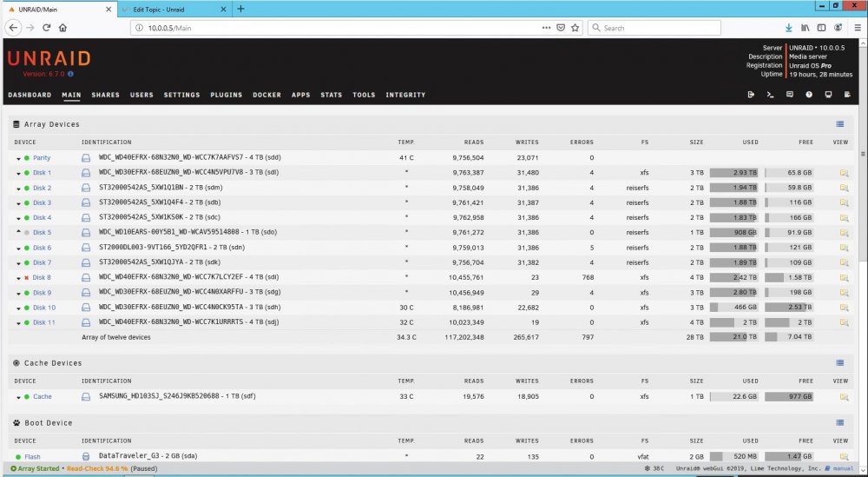This screenshot has height=477, width=868.
Task: Click the browser Search field
Action: pyautogui.click(x=654, y=28)
